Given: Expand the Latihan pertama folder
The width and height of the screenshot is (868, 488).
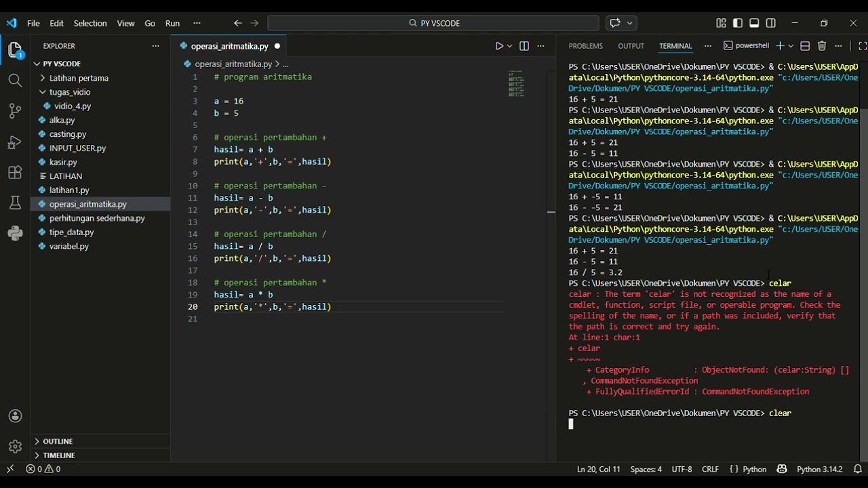Looking at the screenshot, I should click(100, 78).
